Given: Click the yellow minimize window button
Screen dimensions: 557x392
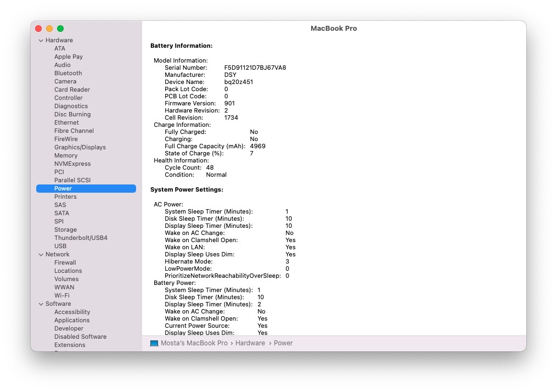Looking at the screenshot, I should pyautogui.click(x=49, y=29).
